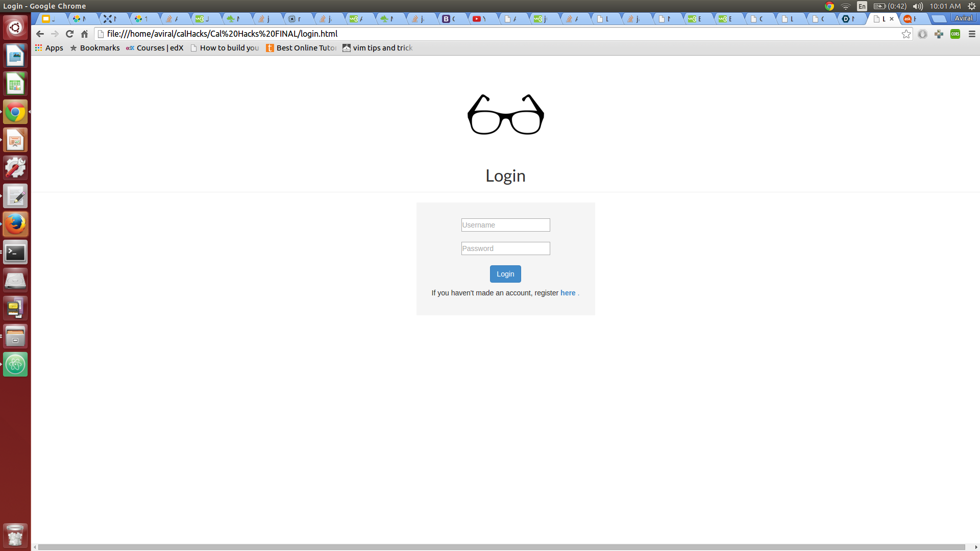The image size is (980, 551).
Task: Bookmark this page with the star icon
Action: (906, 34)
